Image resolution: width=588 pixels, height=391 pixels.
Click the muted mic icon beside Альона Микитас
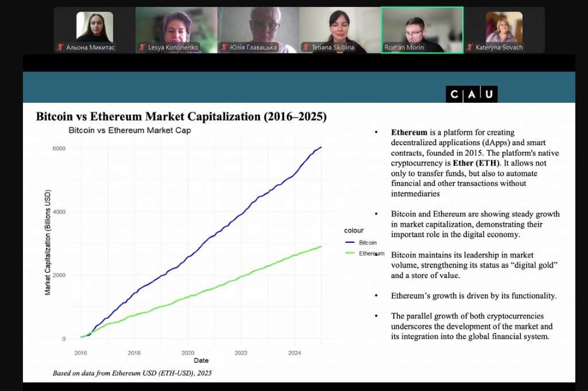59,48
